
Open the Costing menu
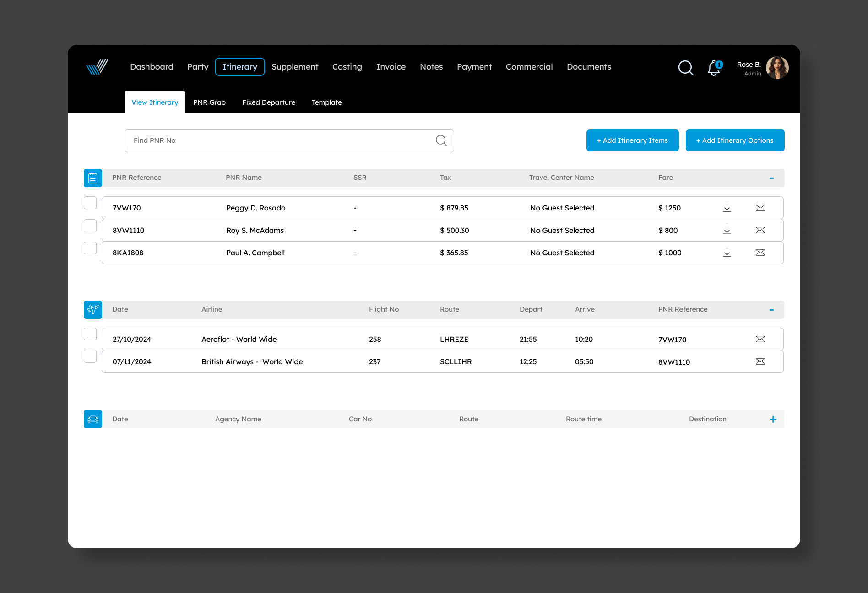coord(347,67)
